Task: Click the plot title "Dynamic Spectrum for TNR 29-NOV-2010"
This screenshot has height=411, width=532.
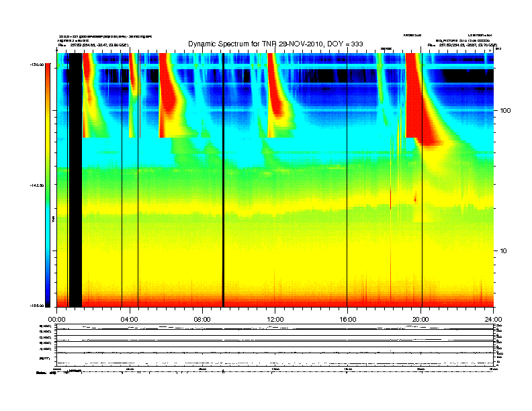Action: point(275,44)
